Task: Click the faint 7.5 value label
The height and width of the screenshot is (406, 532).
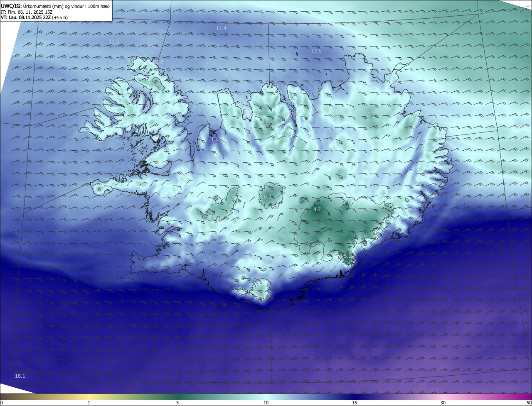Action: click(x=371, y=114)
